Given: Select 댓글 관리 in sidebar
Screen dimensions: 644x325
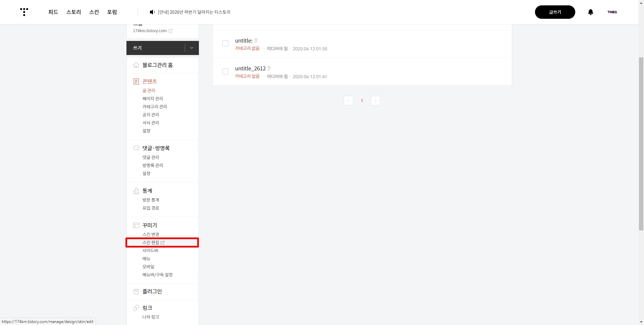Looking at the screenshot, I should point(151,157).
